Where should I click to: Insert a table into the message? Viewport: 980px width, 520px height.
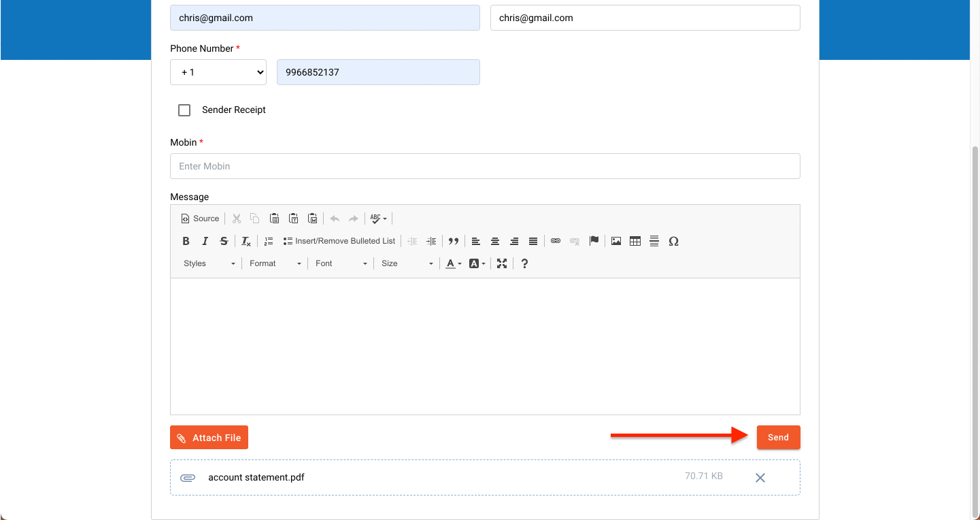point(635,241)
